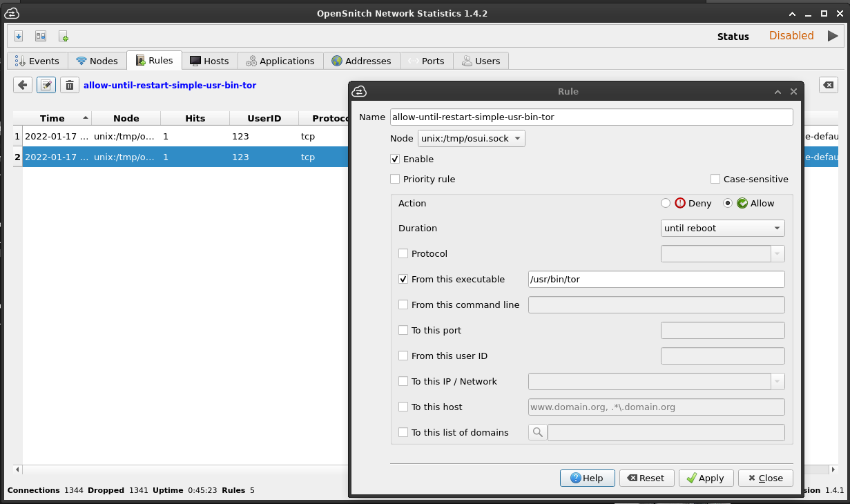Select the Allow action radio button
Screen dimensions: 850x504
(728, 204)
